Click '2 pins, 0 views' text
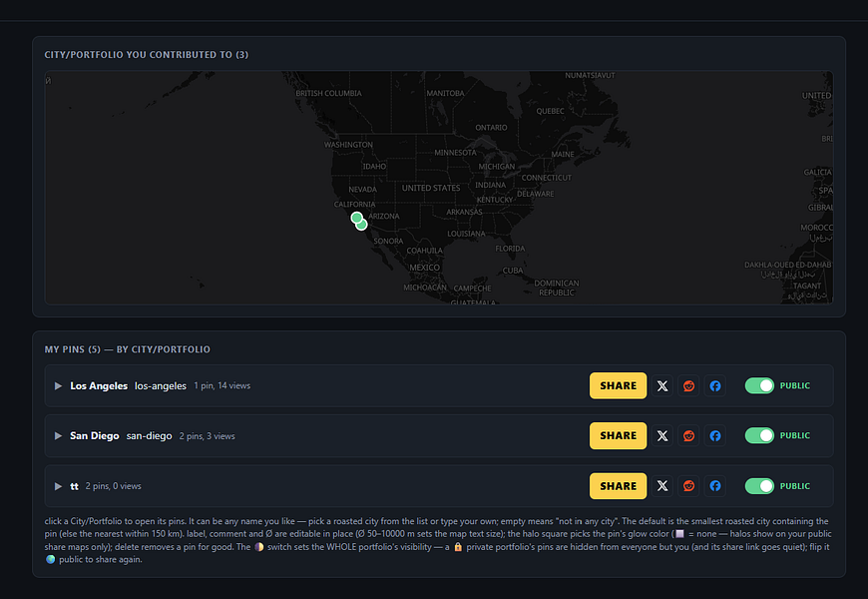 [113, 486]
